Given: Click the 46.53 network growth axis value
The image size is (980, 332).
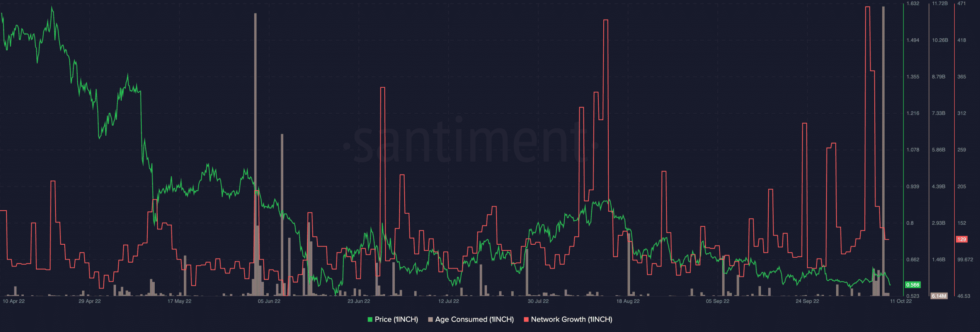Looking at the screenshot, I should (x=964, y=296).
